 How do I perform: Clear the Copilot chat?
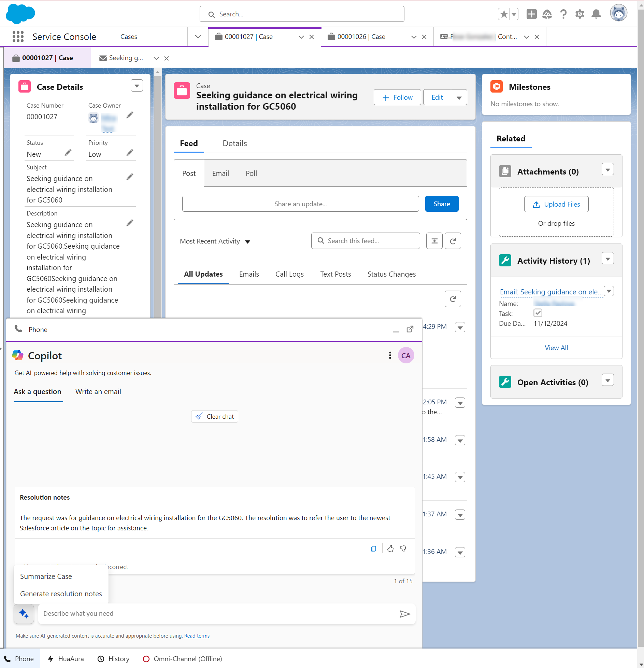215,417
